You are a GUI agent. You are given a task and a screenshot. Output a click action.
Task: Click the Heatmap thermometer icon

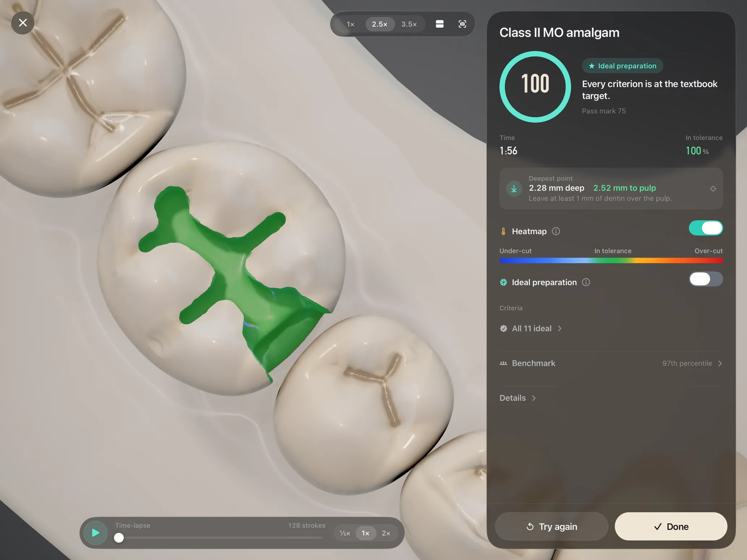[x=503, y=231]
